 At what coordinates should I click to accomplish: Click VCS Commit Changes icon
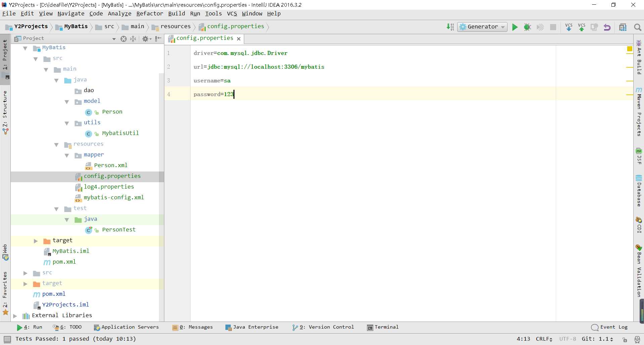click(x=582, y=27)
